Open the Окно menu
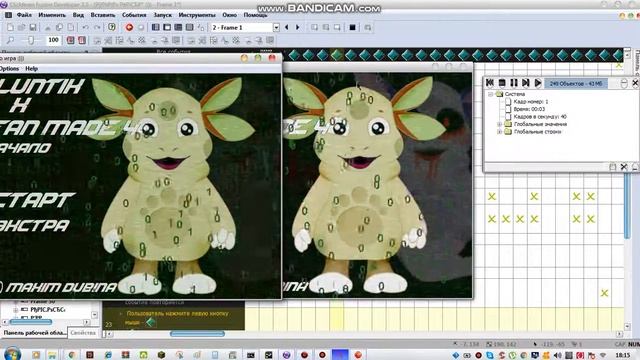 [x=229, y=15]
